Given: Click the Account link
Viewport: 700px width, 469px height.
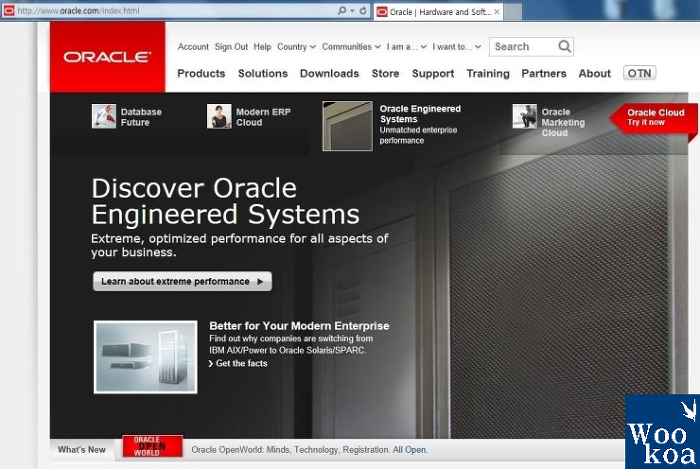Looking at the screenshot, I should tap(193, 46).
